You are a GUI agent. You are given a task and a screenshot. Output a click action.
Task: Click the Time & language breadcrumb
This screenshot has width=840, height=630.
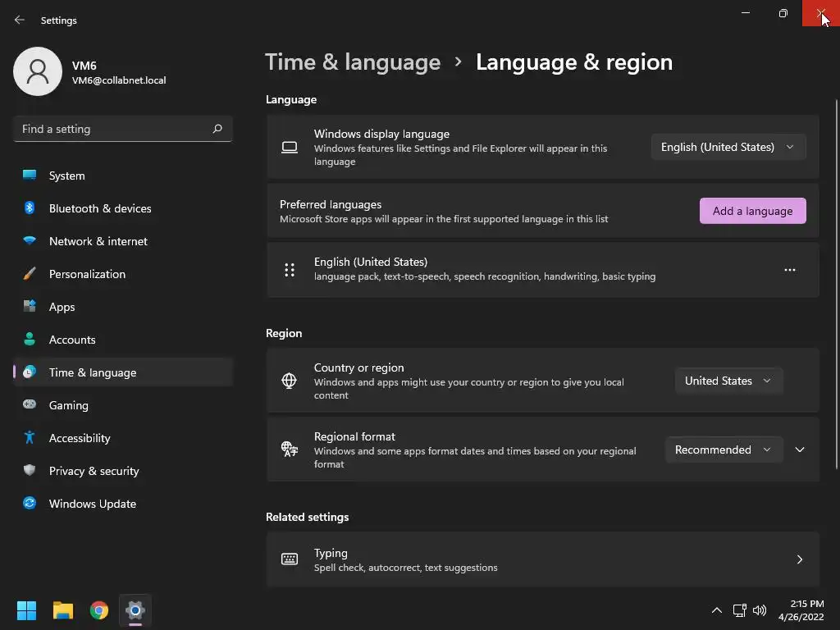click(353, 62)
